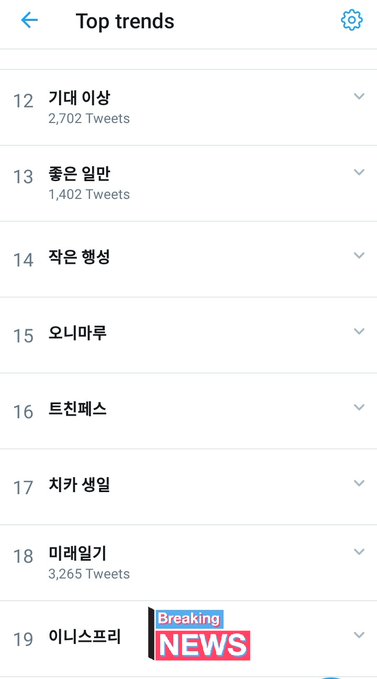The image size is (377, 679).
Task: Open chevron menu beside 미래일기
Action: (359, 552)
